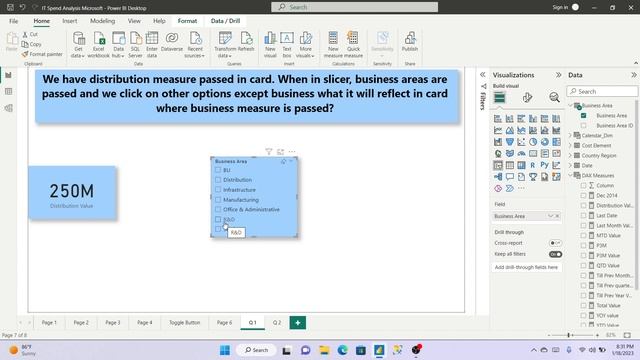The height and width of the screenshot is (360, 640).
Task: Click the Publish button
Action: (410, 42)
